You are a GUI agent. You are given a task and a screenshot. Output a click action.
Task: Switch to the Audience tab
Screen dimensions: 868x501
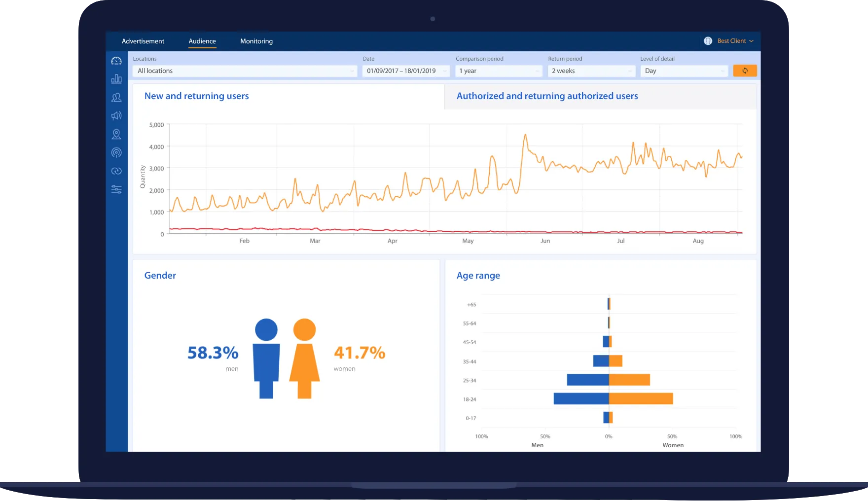point(202,41)
